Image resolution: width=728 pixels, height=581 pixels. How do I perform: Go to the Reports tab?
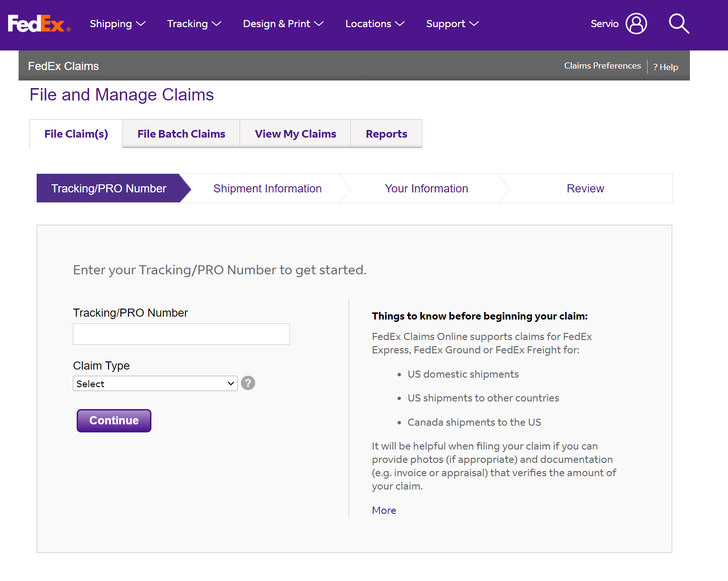[x=386, y=134]
